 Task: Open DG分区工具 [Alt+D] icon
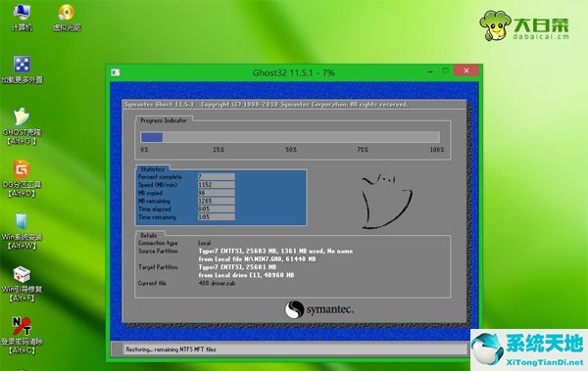pos(22,179)
